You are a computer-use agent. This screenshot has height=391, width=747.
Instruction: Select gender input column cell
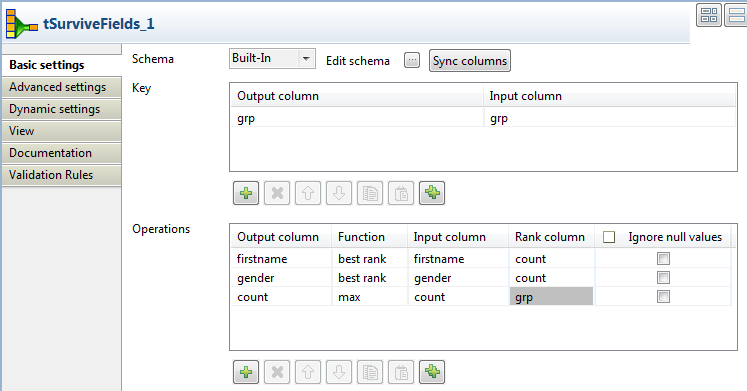458,278
